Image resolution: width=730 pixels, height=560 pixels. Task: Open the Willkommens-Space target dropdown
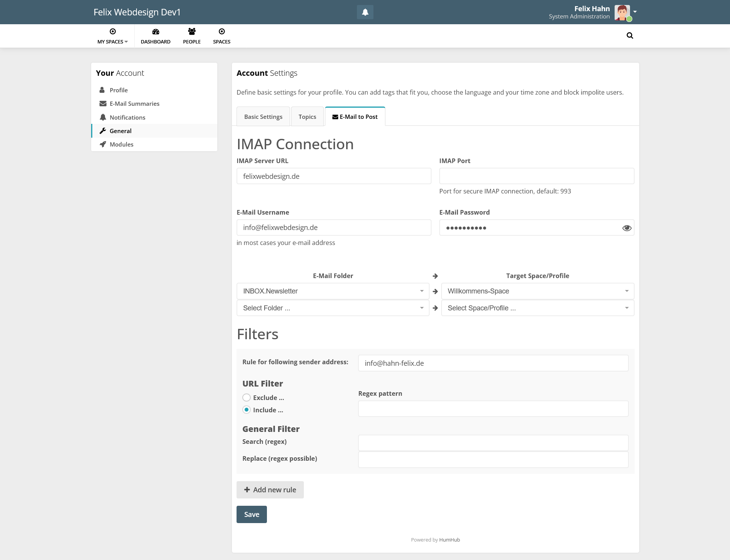coord(537,291)
